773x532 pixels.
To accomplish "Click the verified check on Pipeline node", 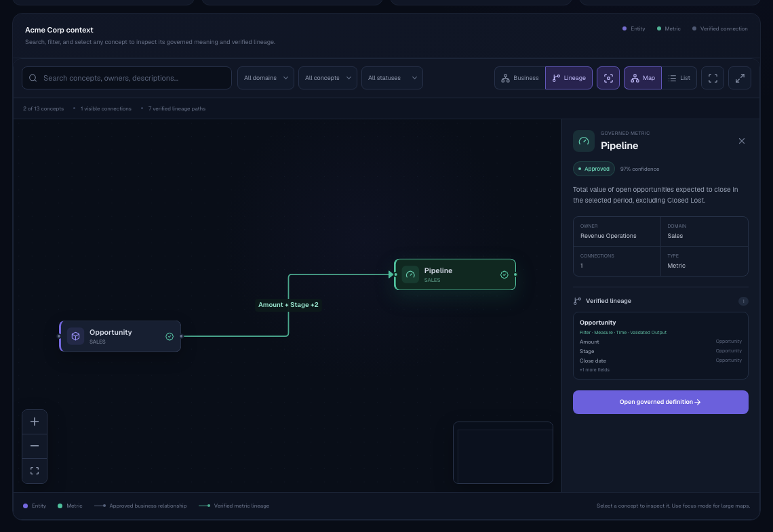I will coord(504,275).
